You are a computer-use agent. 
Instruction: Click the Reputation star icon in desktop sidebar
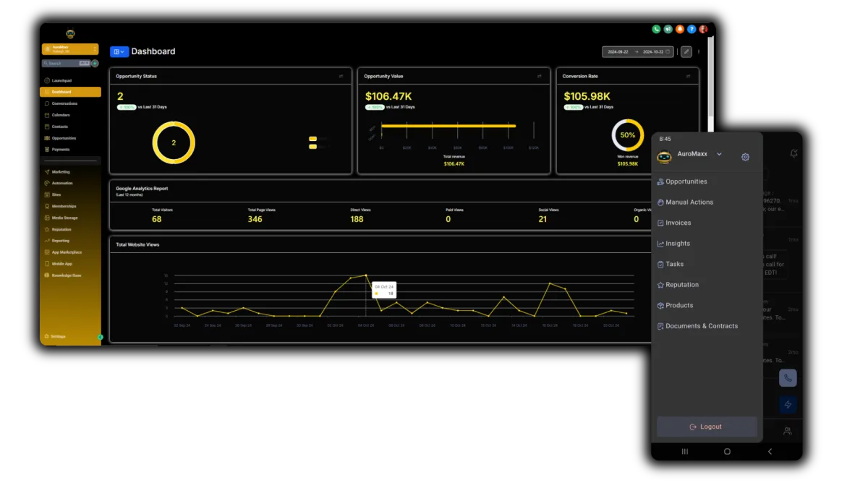click(x=47, y=229)
